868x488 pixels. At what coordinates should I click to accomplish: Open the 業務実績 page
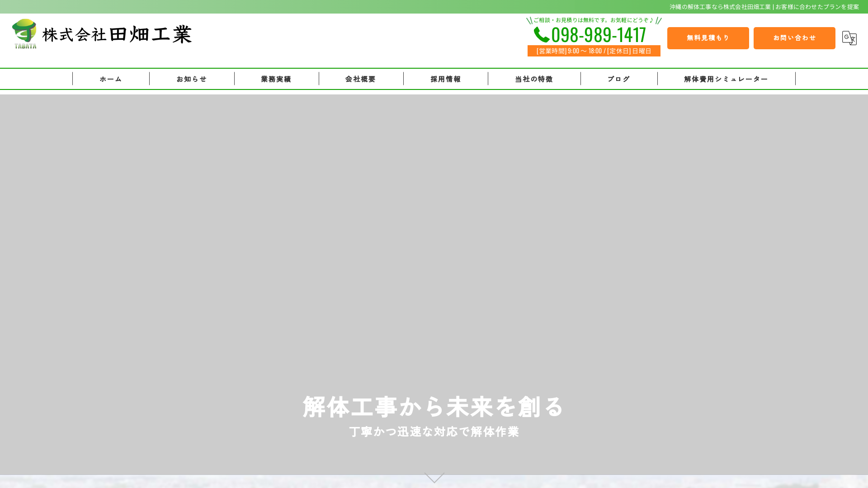tap(276, 79)
